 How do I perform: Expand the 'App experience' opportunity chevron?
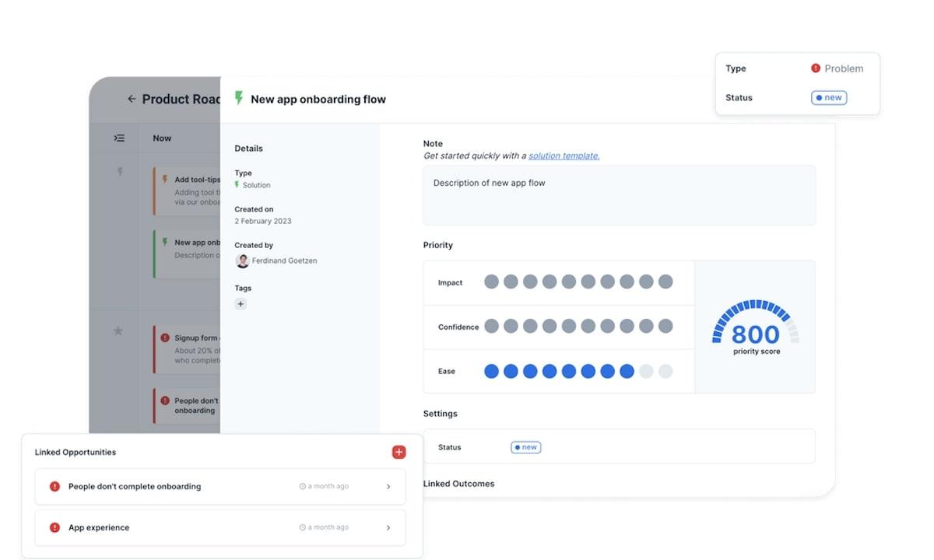(388, 528)
